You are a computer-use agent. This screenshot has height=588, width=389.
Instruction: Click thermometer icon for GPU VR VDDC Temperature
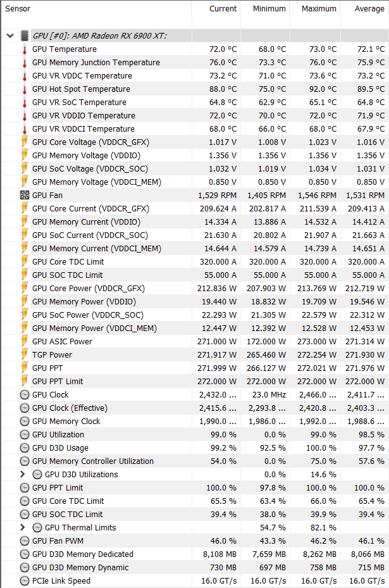tap(25, 76)
